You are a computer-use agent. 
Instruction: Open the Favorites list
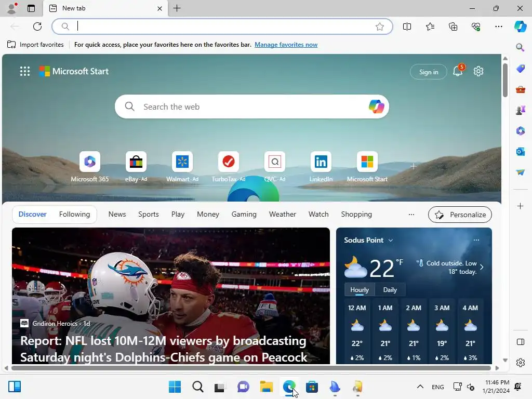point(430,26)
